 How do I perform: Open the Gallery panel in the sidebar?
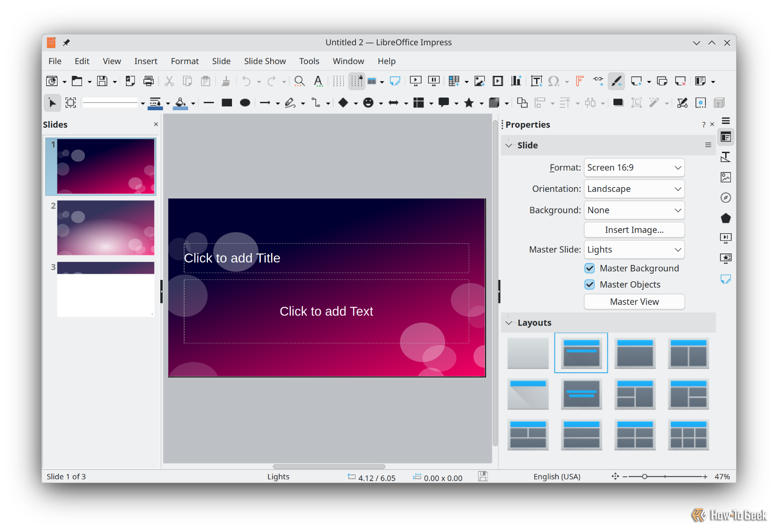726,177
